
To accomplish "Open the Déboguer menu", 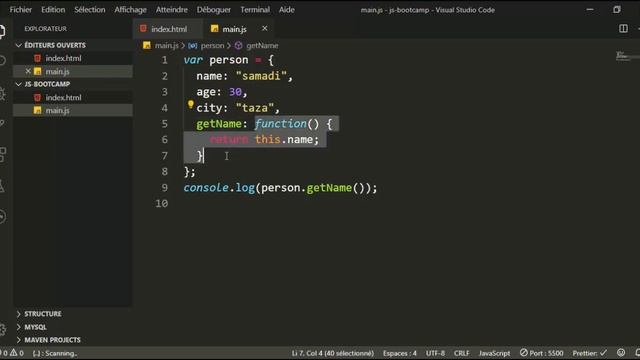I will point(214,10).
